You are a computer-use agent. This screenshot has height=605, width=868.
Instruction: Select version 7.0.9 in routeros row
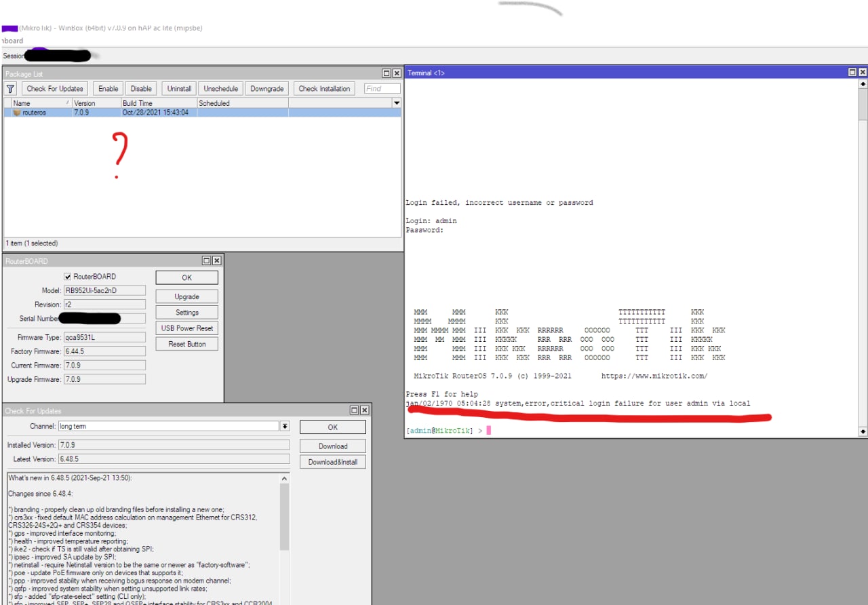pos(81,113)
